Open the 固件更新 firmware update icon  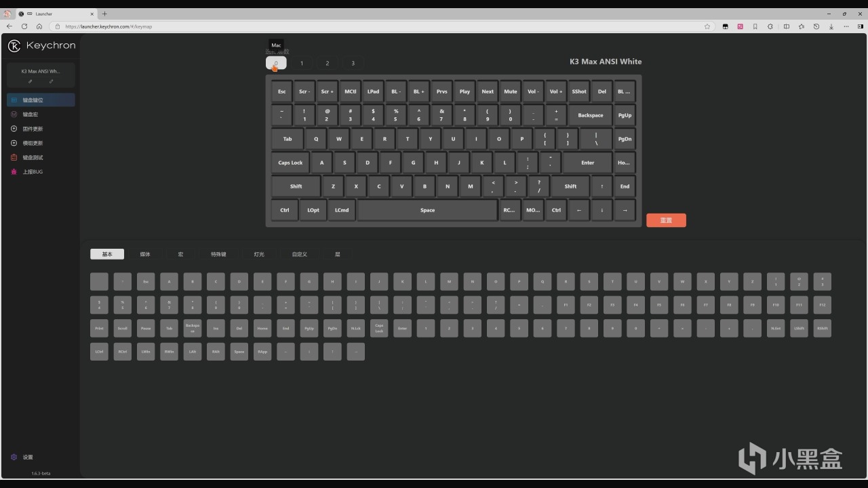14,129
